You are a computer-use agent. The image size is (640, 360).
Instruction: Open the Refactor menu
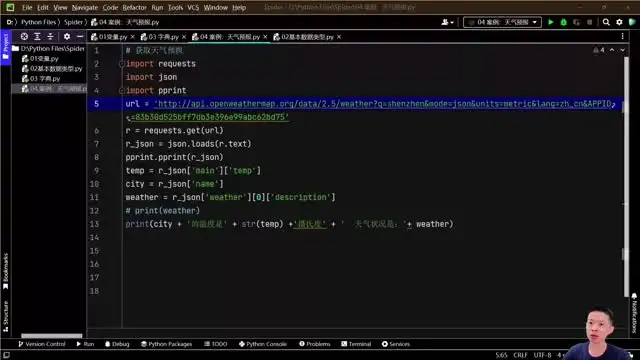pyautogui.click(x=134, y=7)
